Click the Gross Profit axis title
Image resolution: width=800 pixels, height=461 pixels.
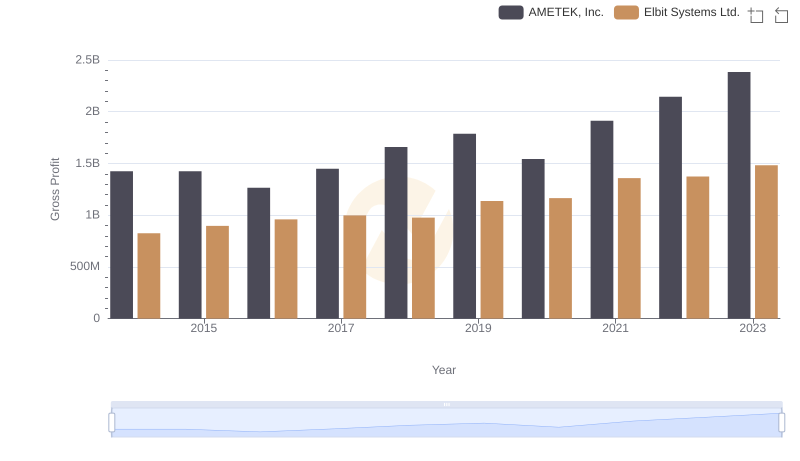[x=55, y=189]
